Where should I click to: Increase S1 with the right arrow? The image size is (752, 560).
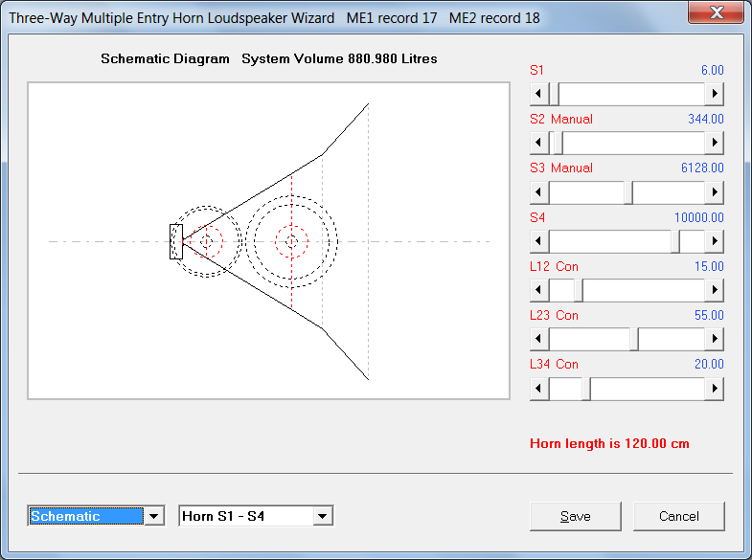(714, 94)
